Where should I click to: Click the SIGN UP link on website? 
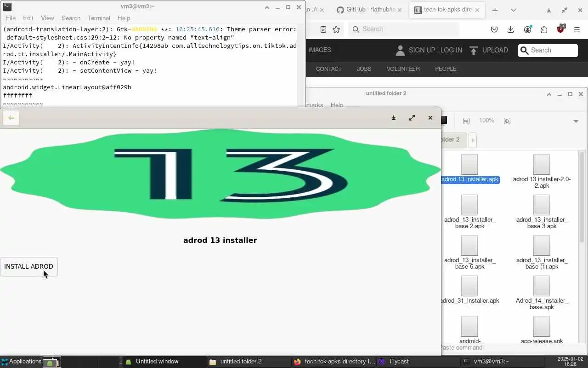point(422,50)
